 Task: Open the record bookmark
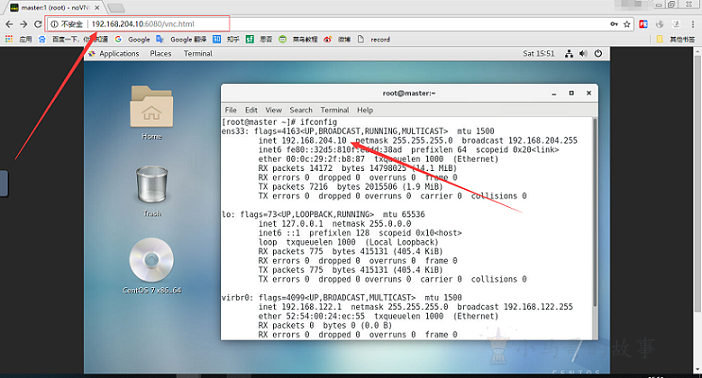(374, 39)
